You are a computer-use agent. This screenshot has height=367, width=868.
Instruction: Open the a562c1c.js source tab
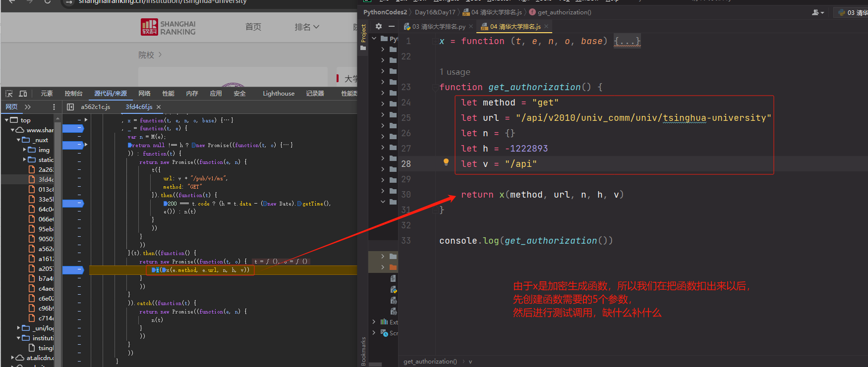pos(96,107)
